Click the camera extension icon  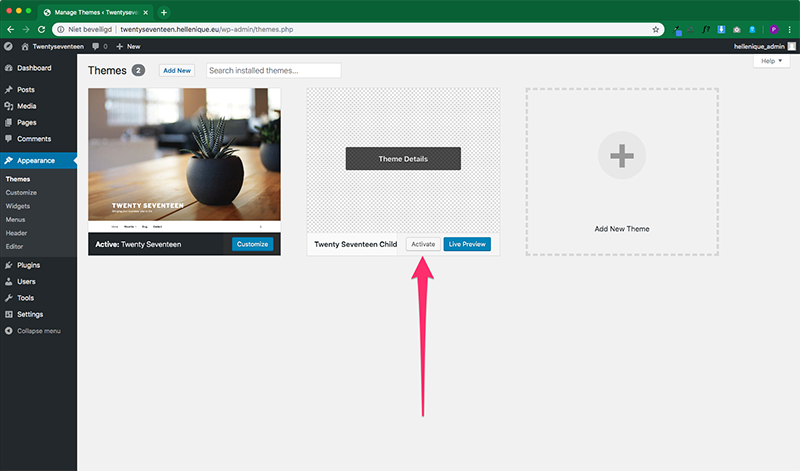point(737,30)
